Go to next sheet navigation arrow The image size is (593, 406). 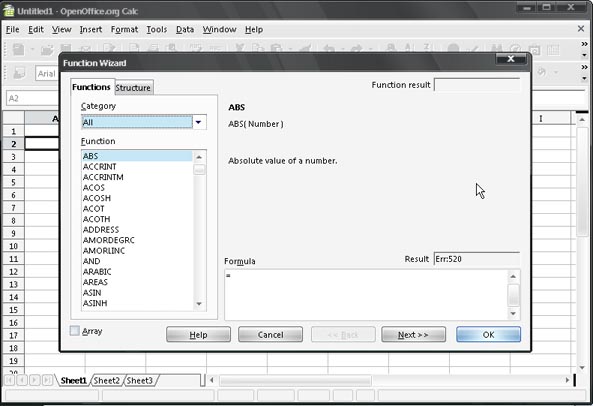[34, 380]
